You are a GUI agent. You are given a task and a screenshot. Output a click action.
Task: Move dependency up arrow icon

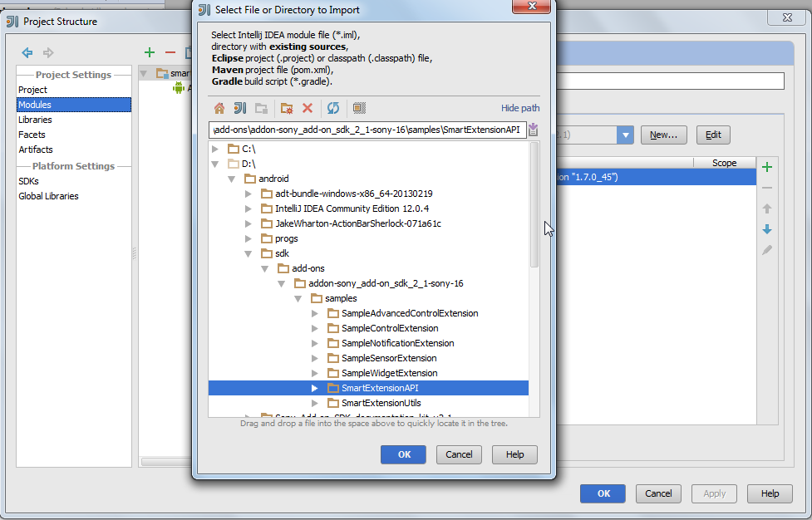(767, 208)
